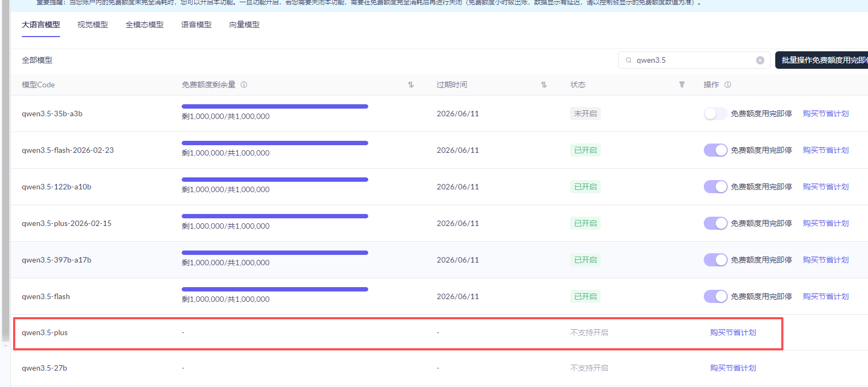Viewport: 868px width, 387px height.
Task: Select the model name qwen3.5-35b-a3b
Action: [52, 114]
